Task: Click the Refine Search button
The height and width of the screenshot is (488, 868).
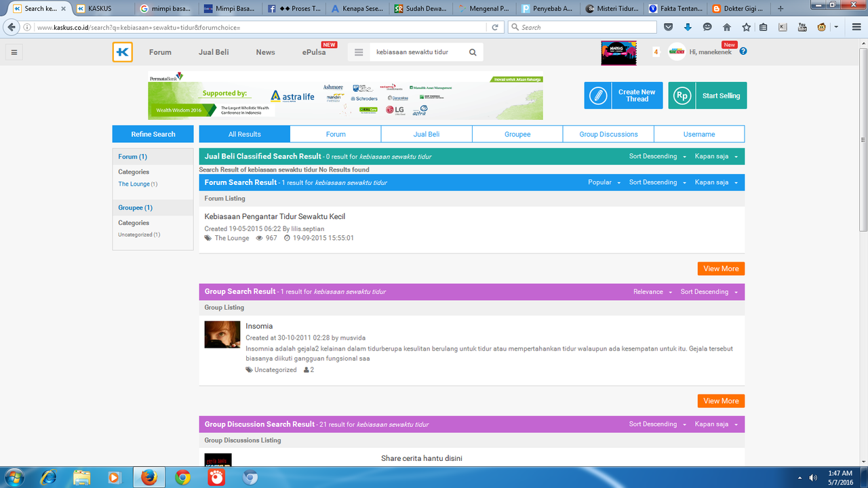Action: (153, 134)
